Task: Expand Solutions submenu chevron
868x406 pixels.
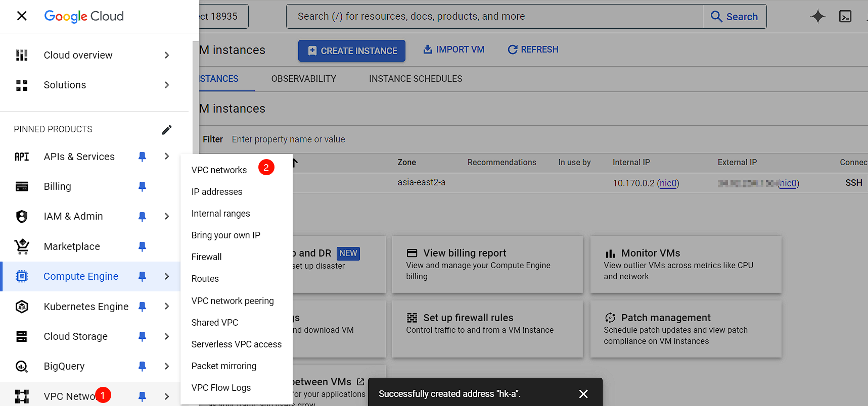Action: tap(167, 85)
